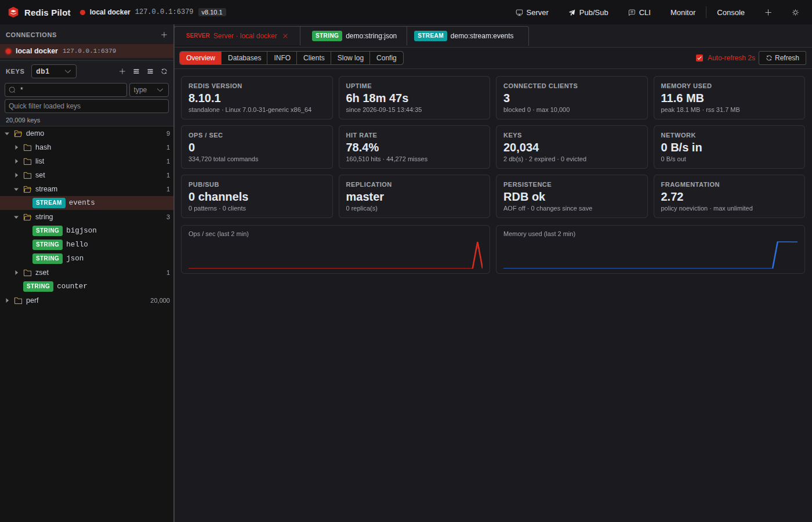Viewport: 812px width, 522px height.
Task: Switch to demo:string:json tab
Action: tap(354, 36)
